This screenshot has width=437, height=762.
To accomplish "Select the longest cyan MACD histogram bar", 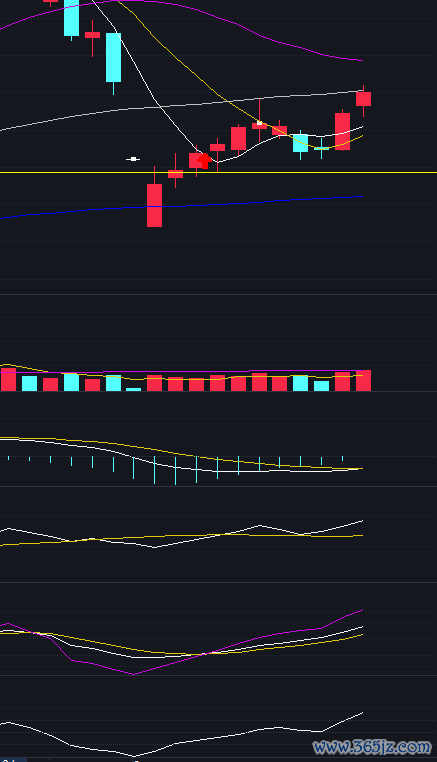I will [x=175, y=470].
